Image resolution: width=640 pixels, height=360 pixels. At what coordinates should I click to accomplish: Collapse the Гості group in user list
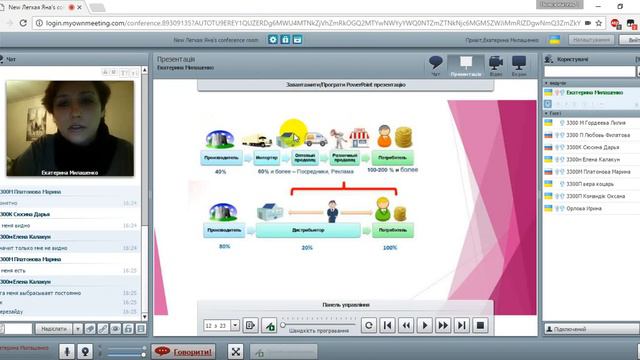[547, 113]
